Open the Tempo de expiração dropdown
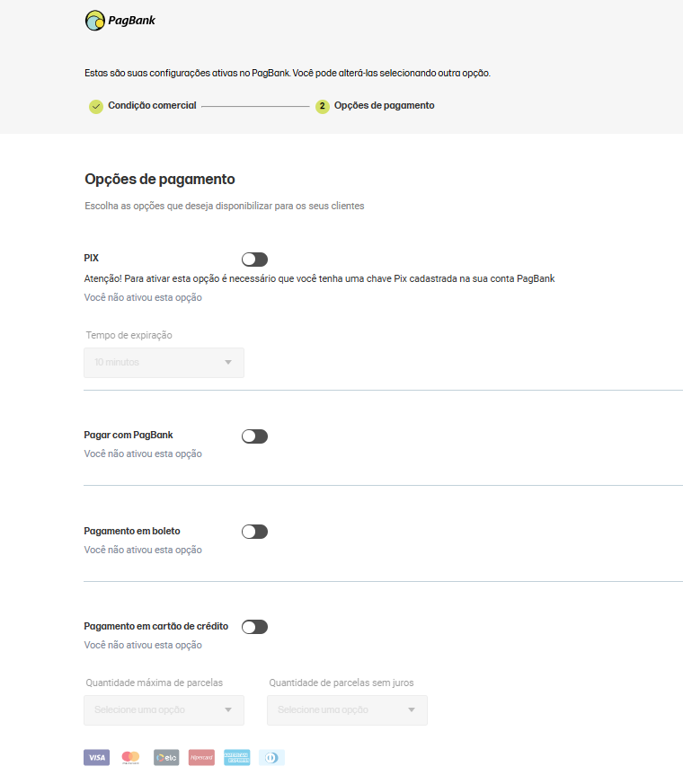Screen dimensions: 683x784 (x=164, y=363)
